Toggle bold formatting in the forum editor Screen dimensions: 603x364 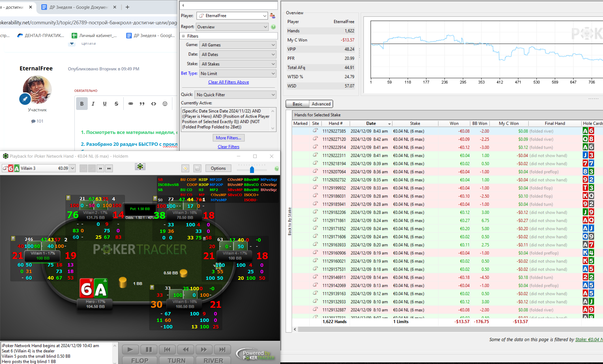click(82, 104)
